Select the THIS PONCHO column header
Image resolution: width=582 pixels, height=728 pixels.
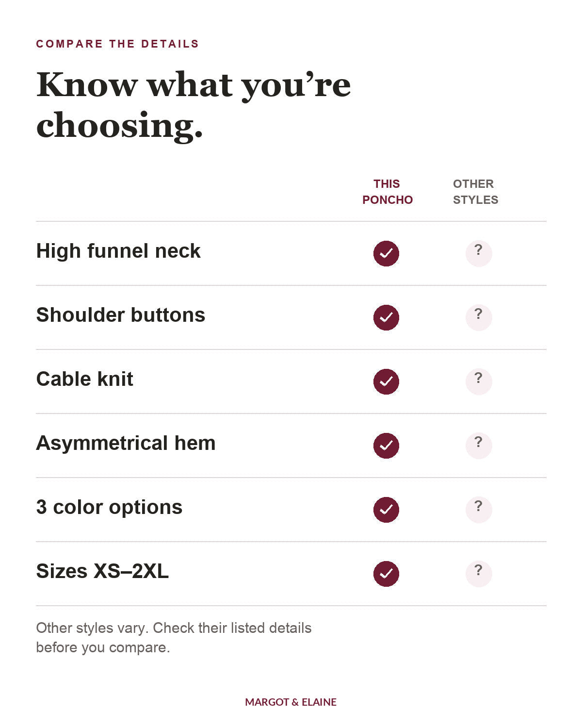click(387, 192)
